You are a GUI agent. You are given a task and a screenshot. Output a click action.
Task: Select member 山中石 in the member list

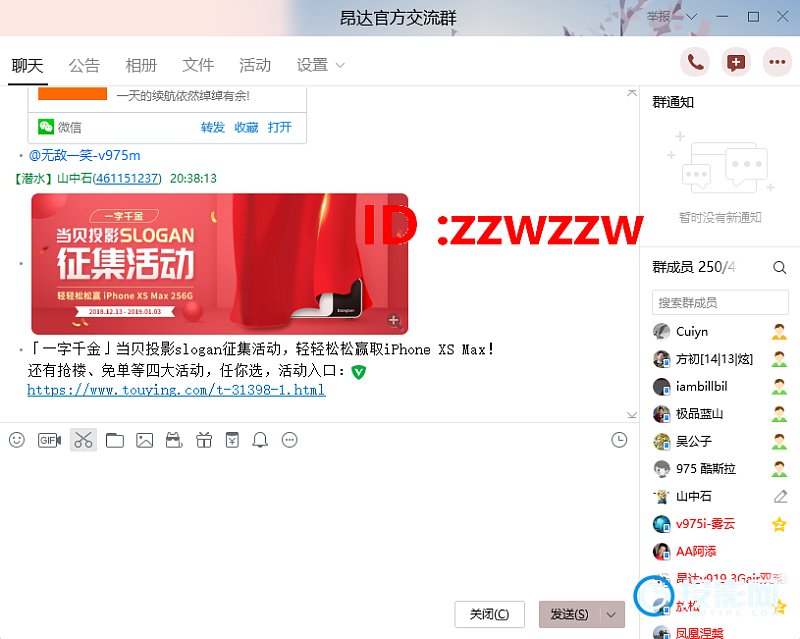click(x=719, y=496)
